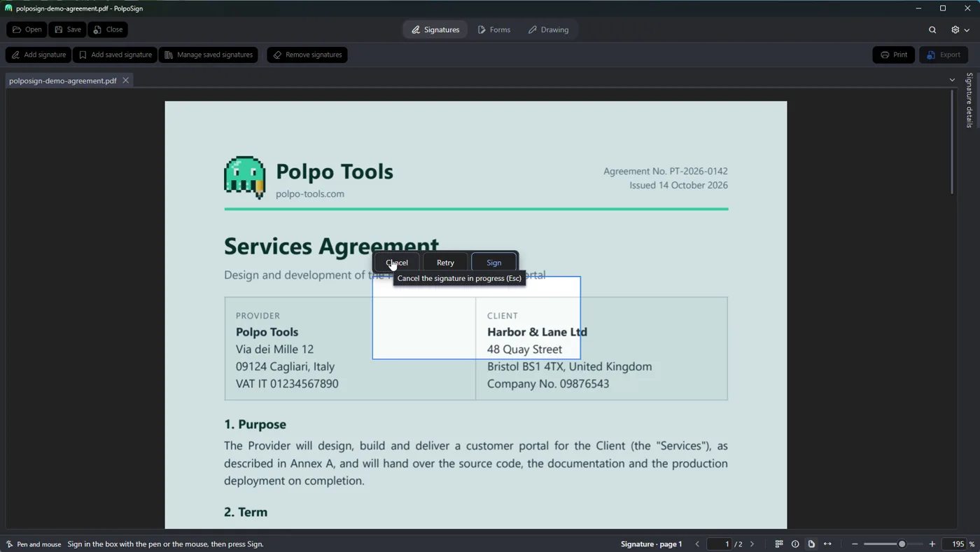Click the "Agreement No. PT-2026-0142" text
980x552 pixels.
pyautogui.click(x=666, y=171)
